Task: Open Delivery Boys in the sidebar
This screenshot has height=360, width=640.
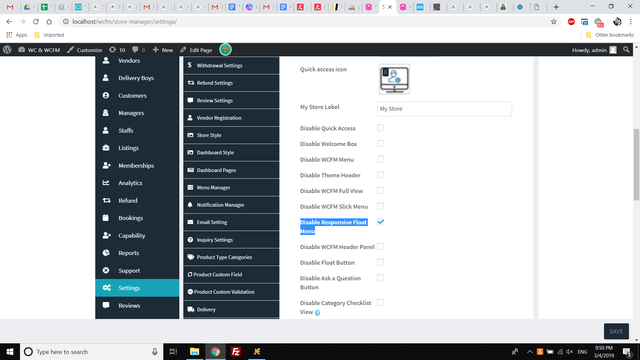Action: (137, 78)
